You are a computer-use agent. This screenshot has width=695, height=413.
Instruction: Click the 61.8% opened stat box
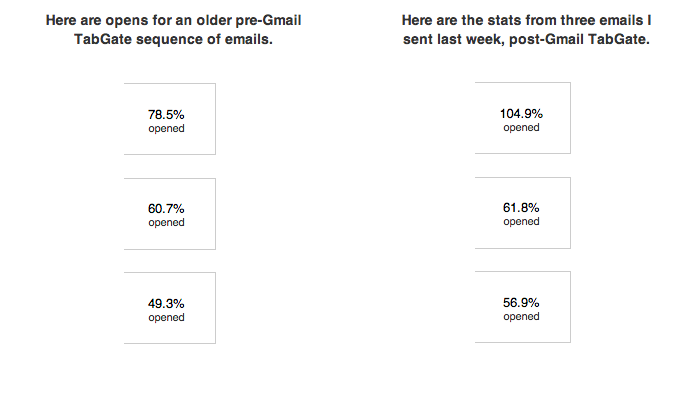(523, 213)
